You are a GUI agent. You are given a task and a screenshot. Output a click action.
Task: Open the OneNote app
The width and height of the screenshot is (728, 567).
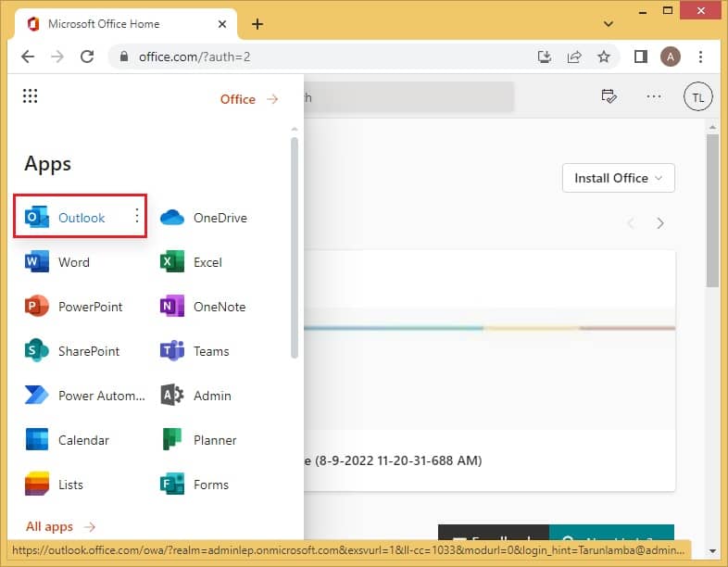pyautogui.click(x=203, y=307)
